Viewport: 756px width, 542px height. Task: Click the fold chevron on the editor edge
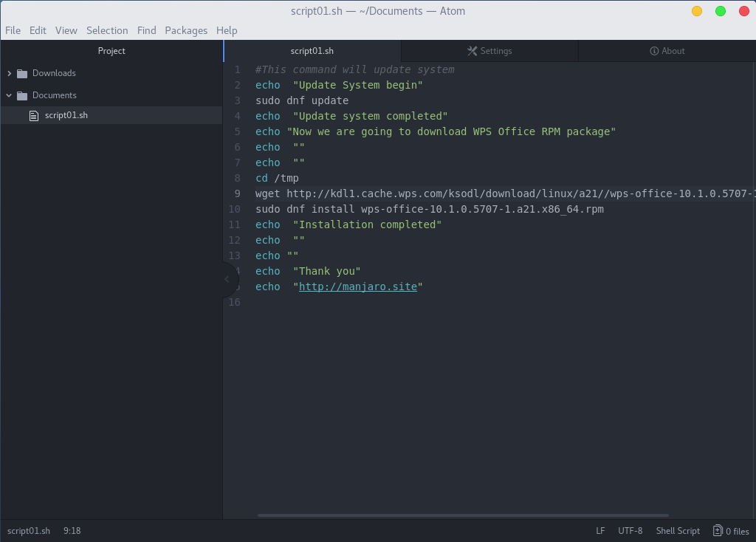(227, 279)
